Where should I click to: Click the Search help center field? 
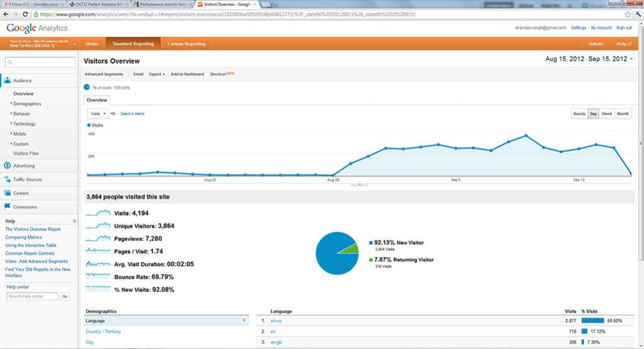click(x=32, y=296)
